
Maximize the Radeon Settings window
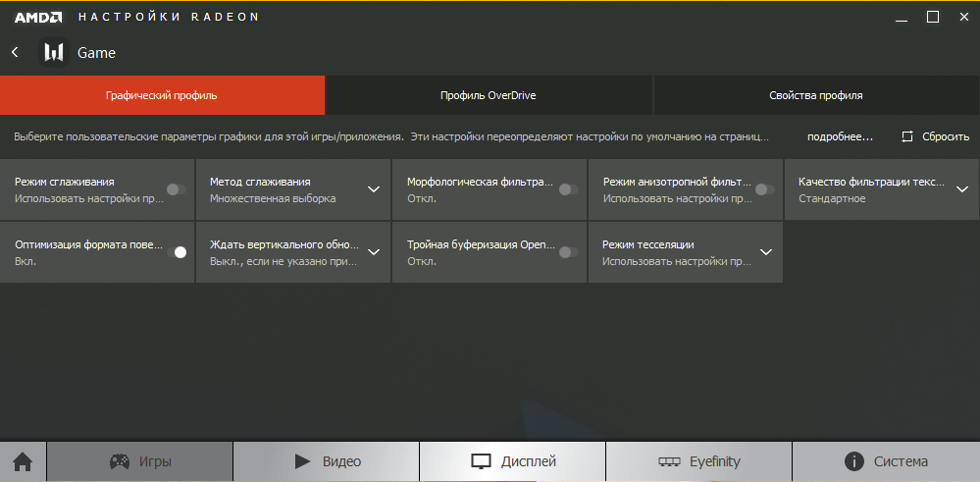coord(933,18)
